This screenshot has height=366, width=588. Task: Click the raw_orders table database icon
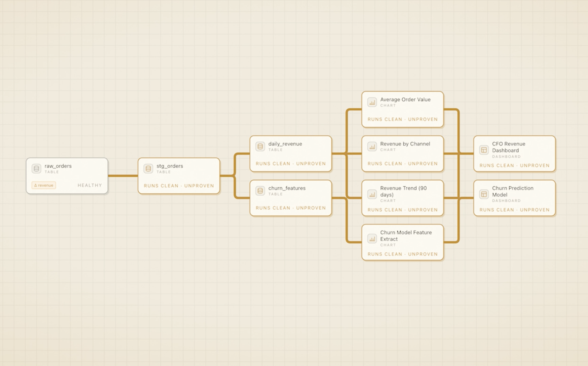36,169
